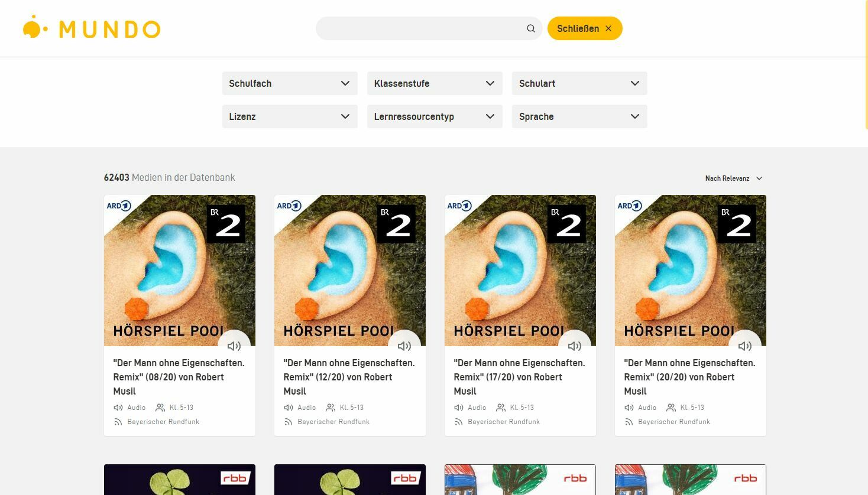Open title link "Remix" (17/20) von Robert Musil
Viewport: 868px width, 495px height.
(520, 377)
